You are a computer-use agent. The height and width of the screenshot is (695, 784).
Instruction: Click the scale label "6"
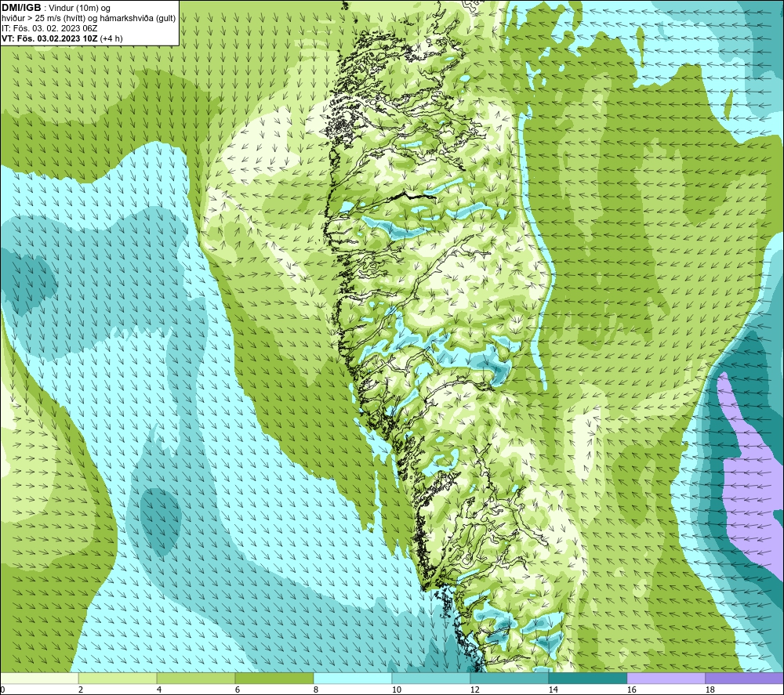[238, 690]
